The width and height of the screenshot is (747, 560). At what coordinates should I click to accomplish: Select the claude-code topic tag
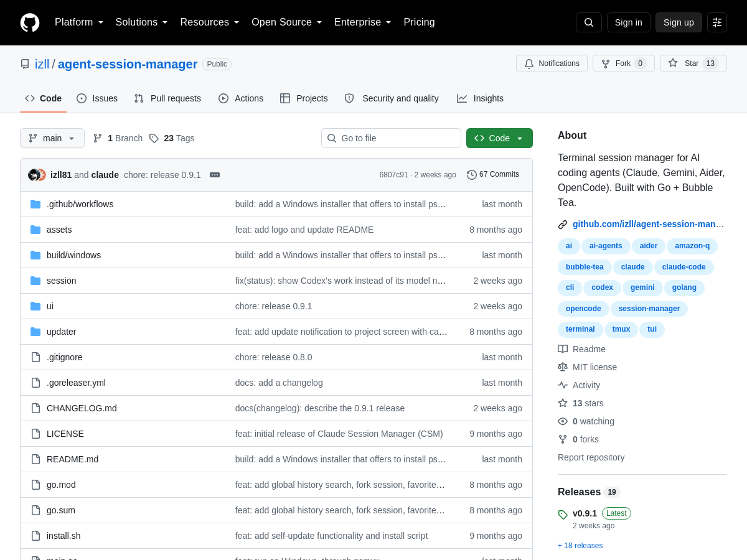pos(684,267)
